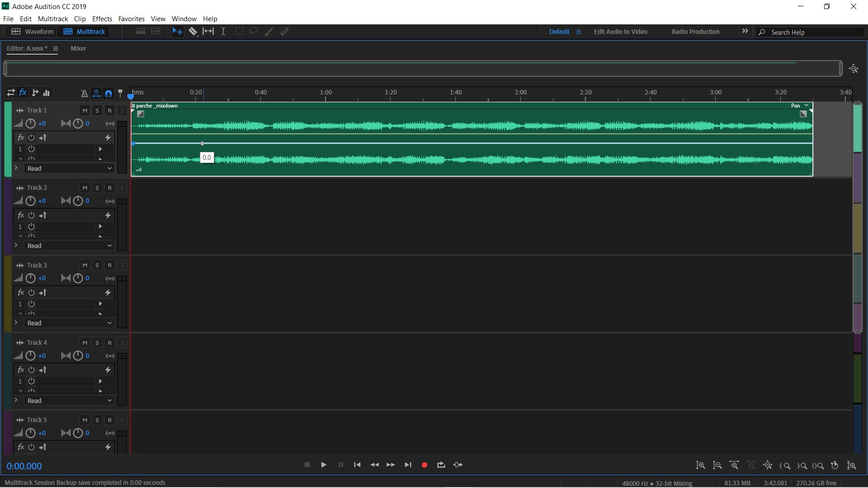
Task: Select the Razor tool
Action: (193, 31)
